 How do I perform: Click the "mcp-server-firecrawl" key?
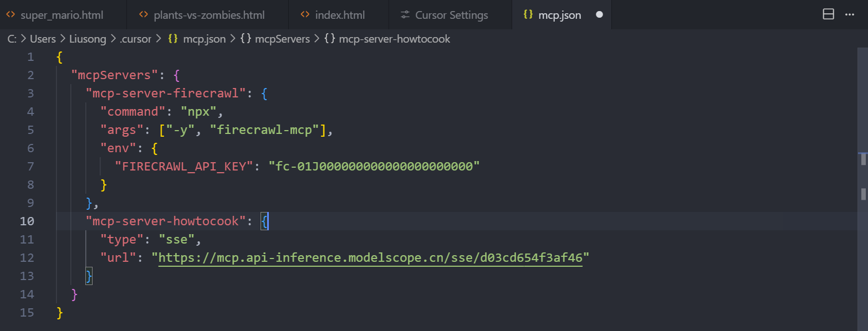tap(165, 93)
